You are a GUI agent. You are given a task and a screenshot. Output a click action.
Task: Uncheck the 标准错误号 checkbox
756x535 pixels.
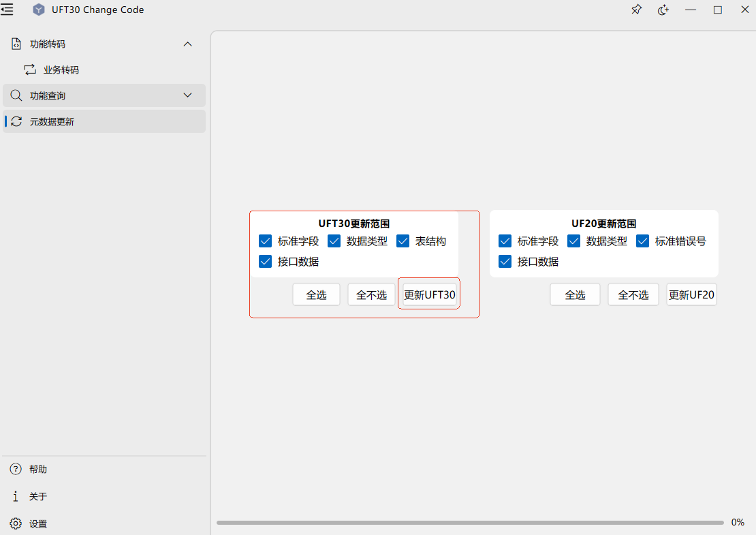(643, 241)
